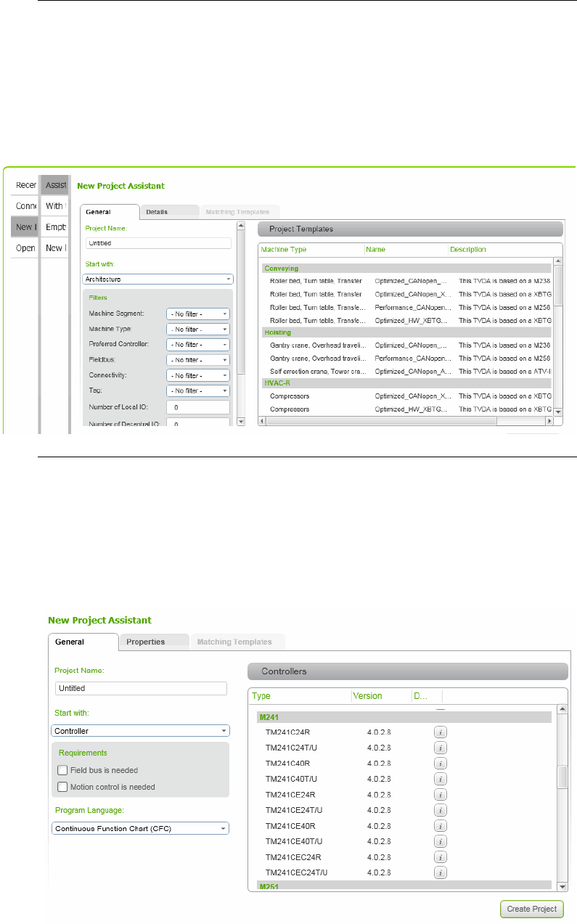Viewport: 577px width, 924px height.
Task: Open the Controller Start with dropdown
Action: pos(140,731)
